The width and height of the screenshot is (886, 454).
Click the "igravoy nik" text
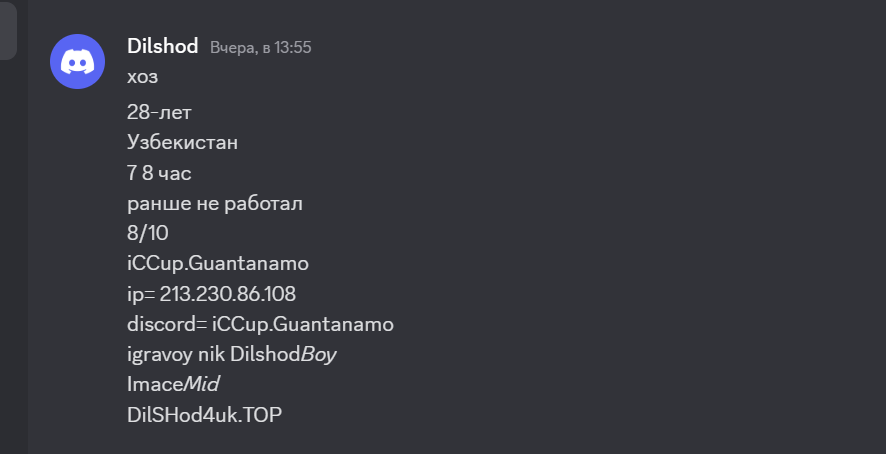175,354
